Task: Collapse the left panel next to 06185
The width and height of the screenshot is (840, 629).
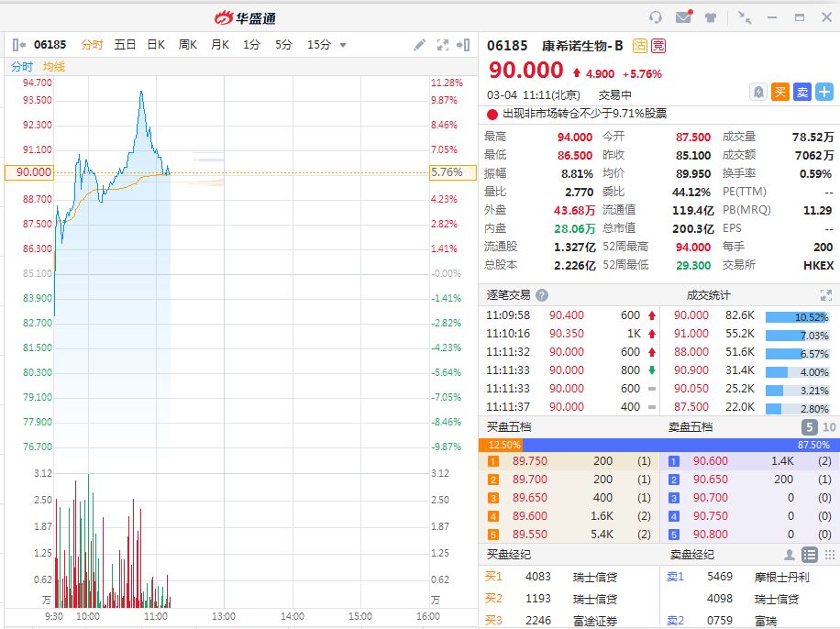Action: (18, 45)
